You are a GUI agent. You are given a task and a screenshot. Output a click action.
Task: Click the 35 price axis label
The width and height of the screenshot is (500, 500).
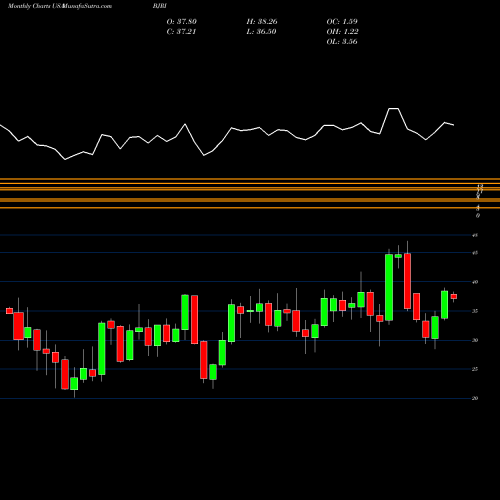pyautogui.click(x=475, y=311)
